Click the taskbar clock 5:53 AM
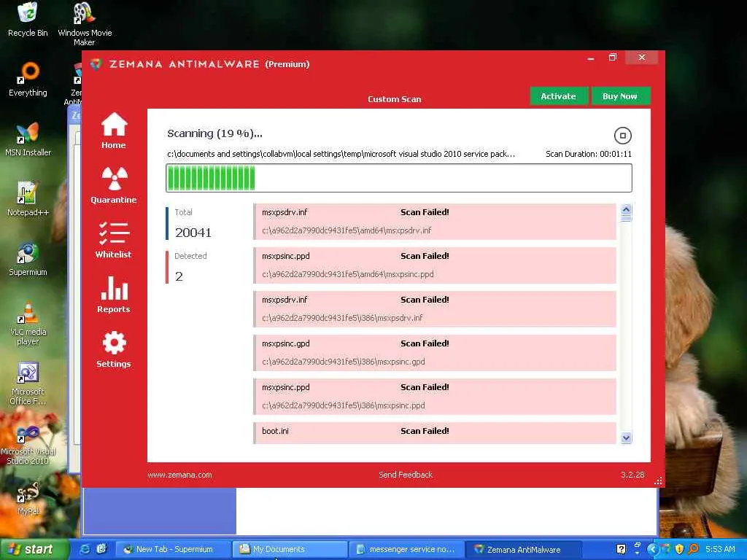 [x=720, y=549]
